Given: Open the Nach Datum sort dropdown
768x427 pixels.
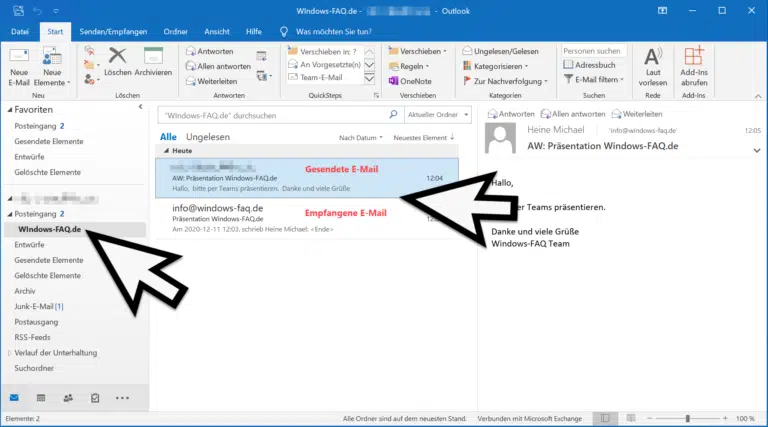Looking at the screenshot, I should [x=360, y=137].
